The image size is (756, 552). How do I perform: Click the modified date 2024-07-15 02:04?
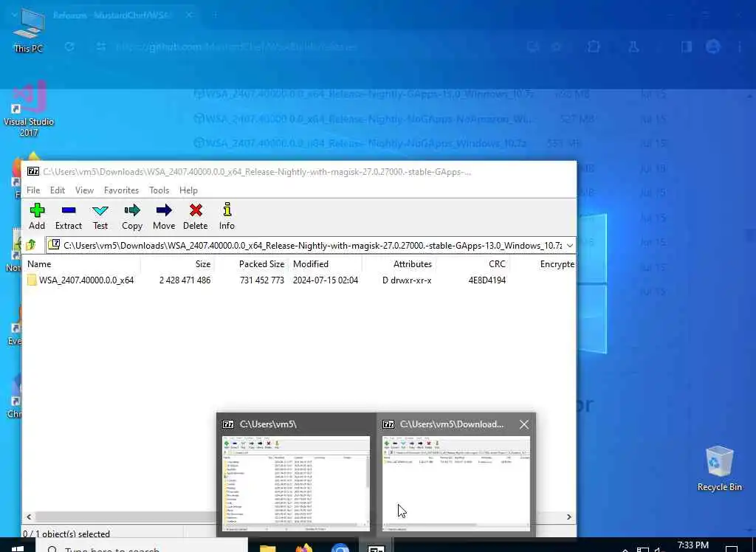point(326,280)
